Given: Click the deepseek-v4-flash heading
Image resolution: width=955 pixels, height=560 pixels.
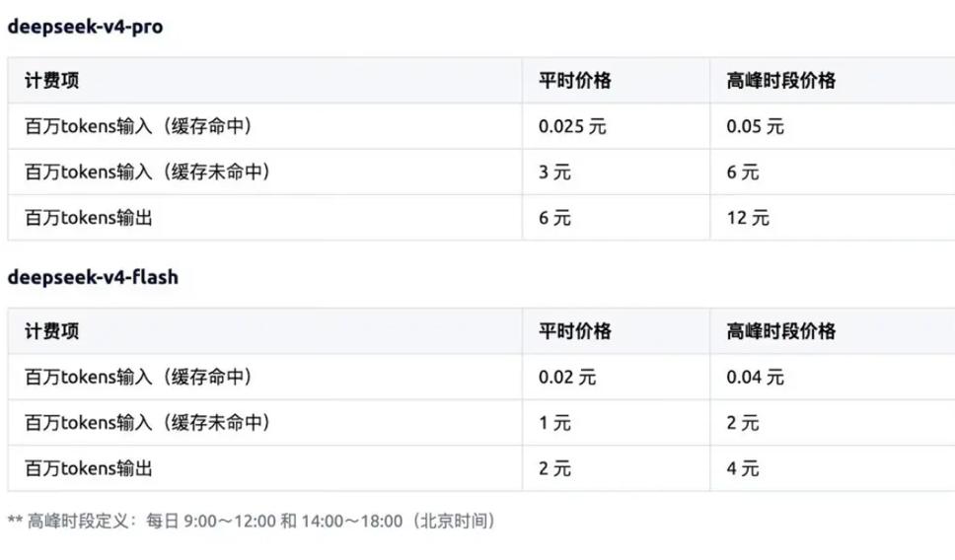Looking at the screenshot, I should (93, 278).
